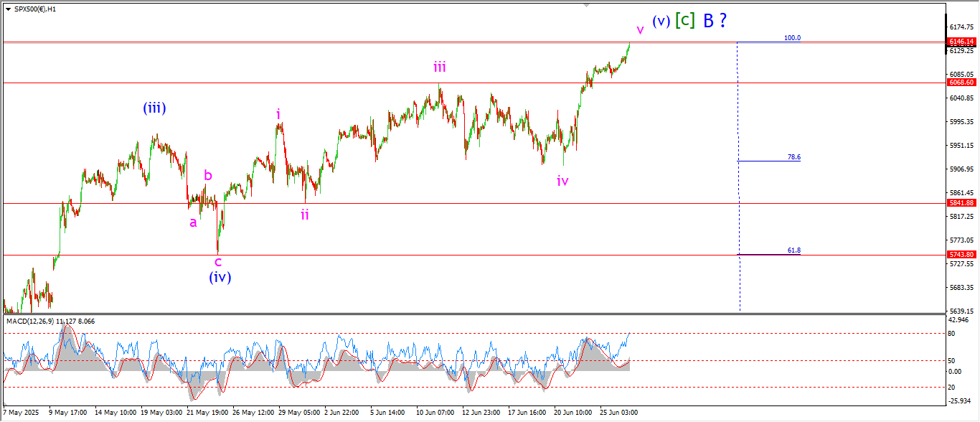Click the 5841.88 price level tag
The width and height of the screenshot is (980, 422).
tap(960, 203)
